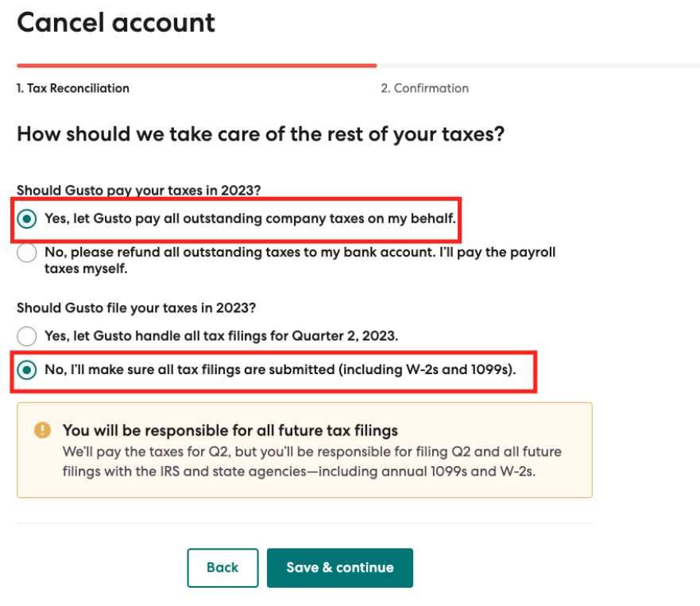Click the "Cancel account" page title
The width and height of the screenshot is (700, 606).
116,22
